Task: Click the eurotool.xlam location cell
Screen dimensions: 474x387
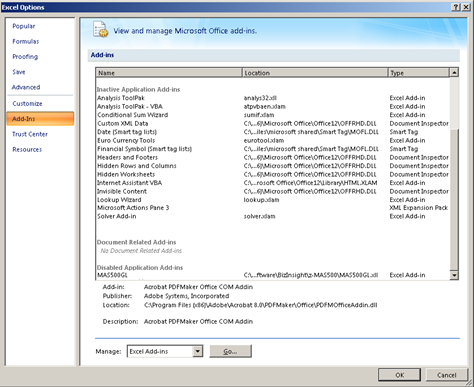Action: click(264, 141)
